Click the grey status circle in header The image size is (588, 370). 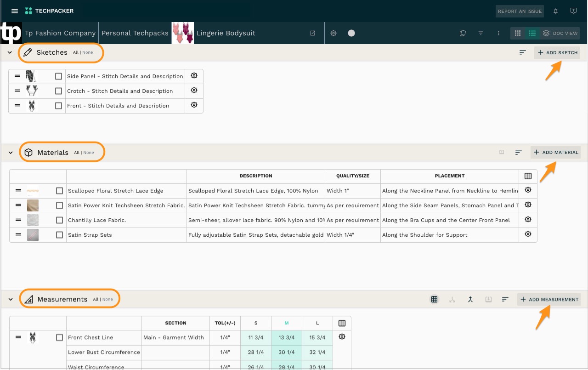[351, 33]
